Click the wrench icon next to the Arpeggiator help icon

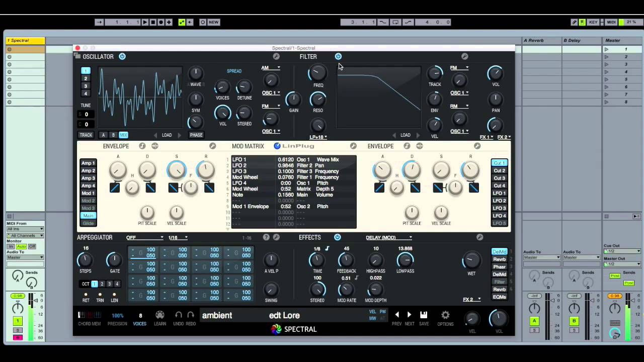[276, 237]
